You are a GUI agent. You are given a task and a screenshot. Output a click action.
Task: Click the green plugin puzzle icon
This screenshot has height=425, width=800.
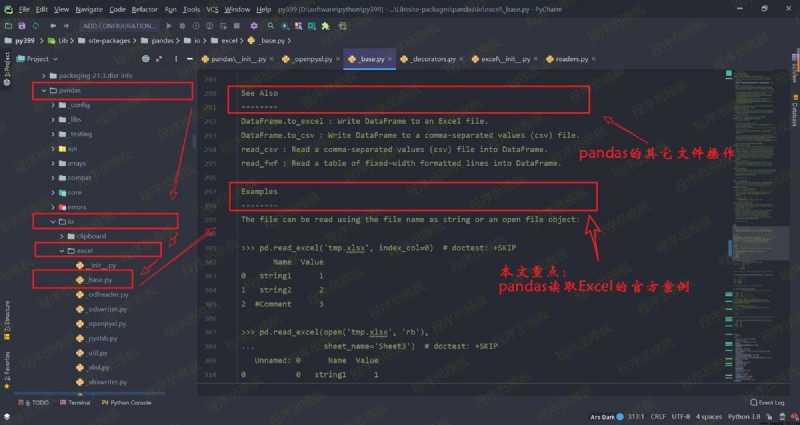pos(326,26)
